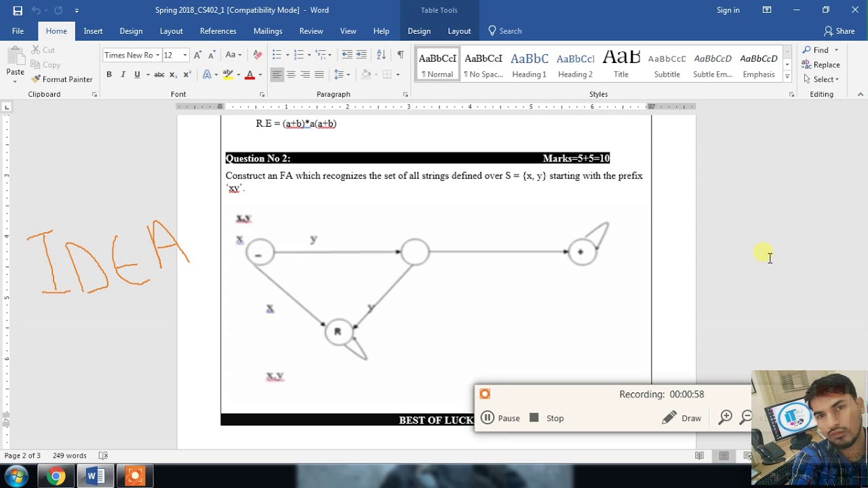Toggle subscript formatting
The width and height of the screenshot is (868, 488).
[x=173, y=75]
